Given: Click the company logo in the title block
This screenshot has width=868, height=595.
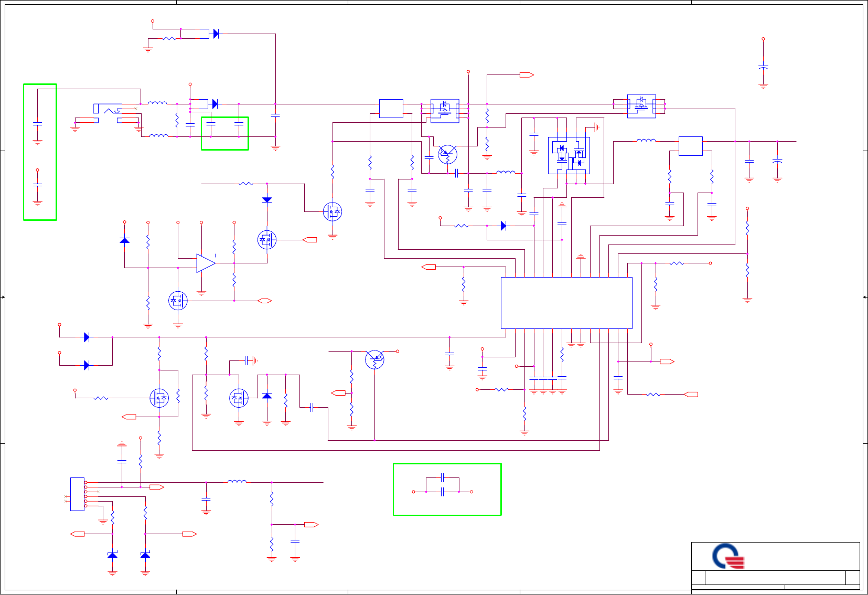Looking at the screenshot, I should pyautogui.click(x=728, y=556).
